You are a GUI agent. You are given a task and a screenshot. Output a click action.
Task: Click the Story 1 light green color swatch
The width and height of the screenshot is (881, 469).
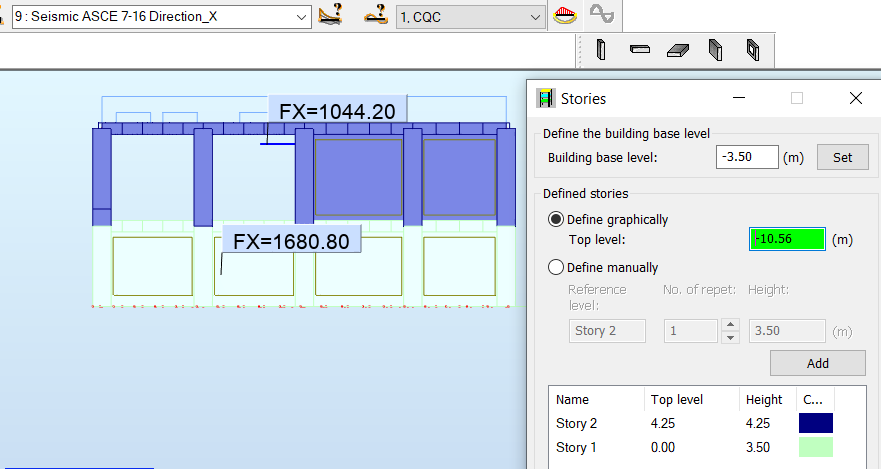(816, 447)
